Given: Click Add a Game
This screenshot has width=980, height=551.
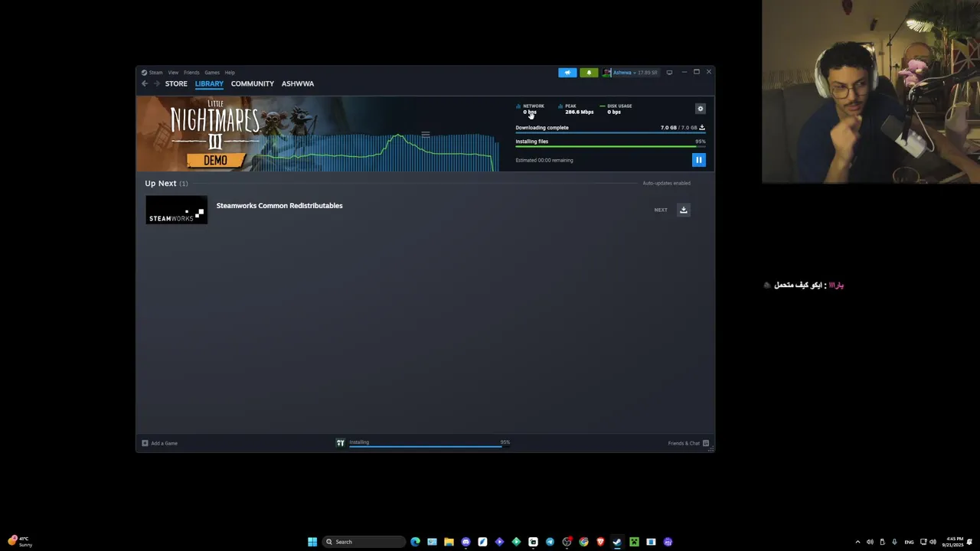Looking at the screenshot, I should [x=160, y=443].
